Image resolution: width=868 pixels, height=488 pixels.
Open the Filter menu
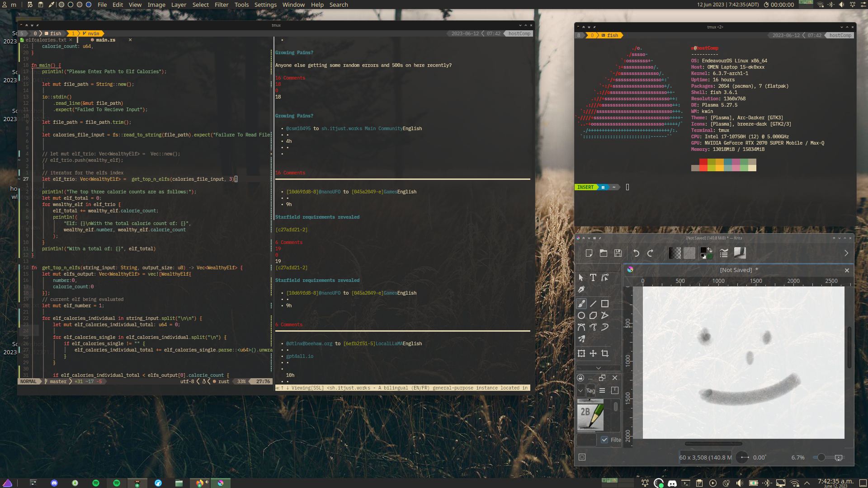point(221,5)
